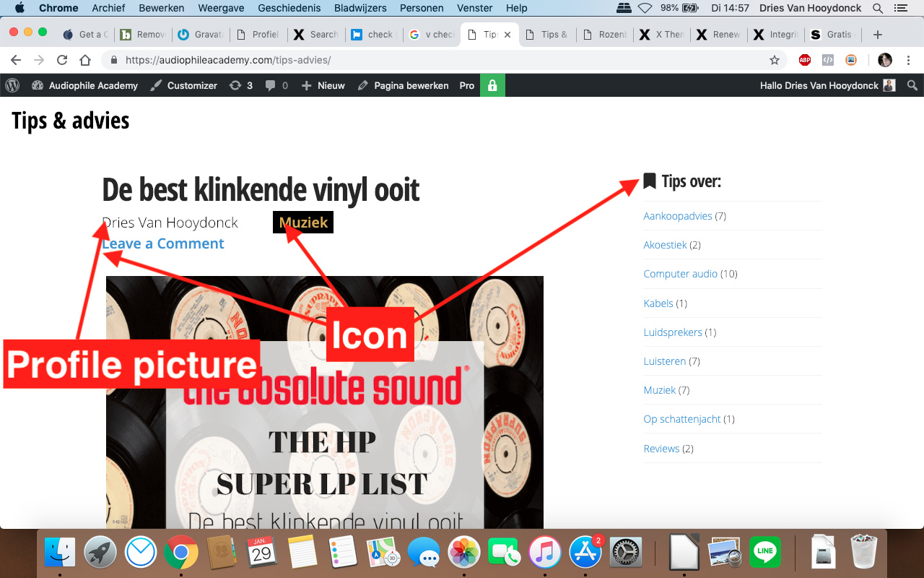Open the Bladwijzers menu
Image resolution: width=924 pixels, height=578 pixels.
point(360,8)
